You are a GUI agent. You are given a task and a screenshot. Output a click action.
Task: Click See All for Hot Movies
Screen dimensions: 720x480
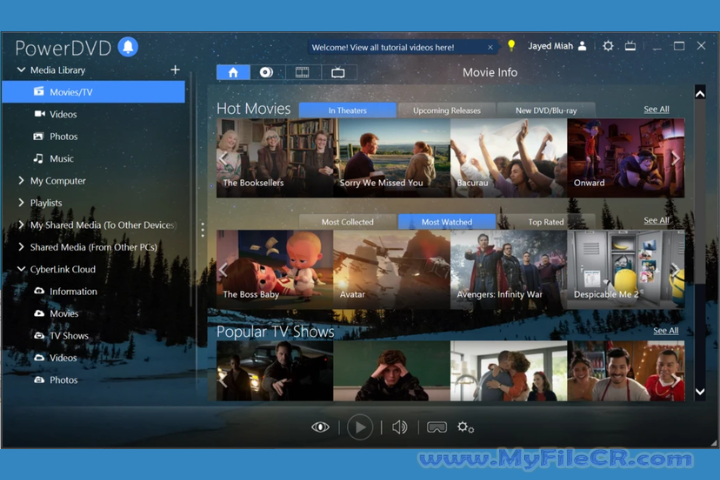[656, 109]
